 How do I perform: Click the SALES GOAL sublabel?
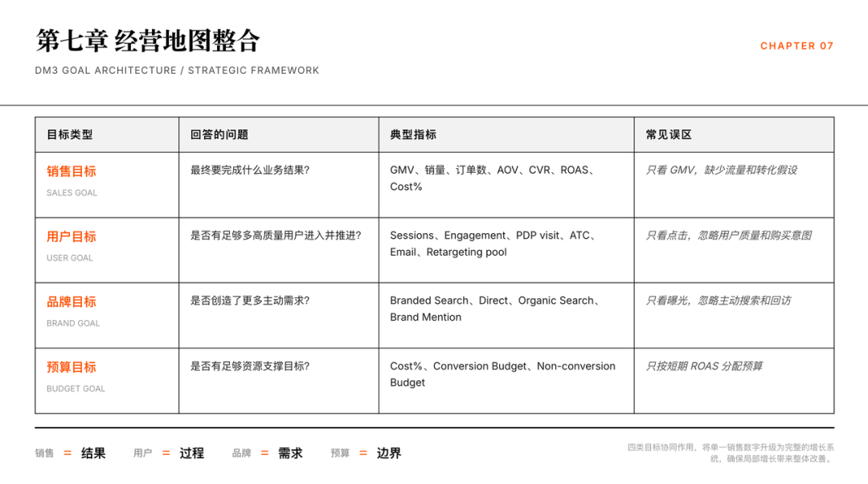pyautogui.click(x=72, y=193)
